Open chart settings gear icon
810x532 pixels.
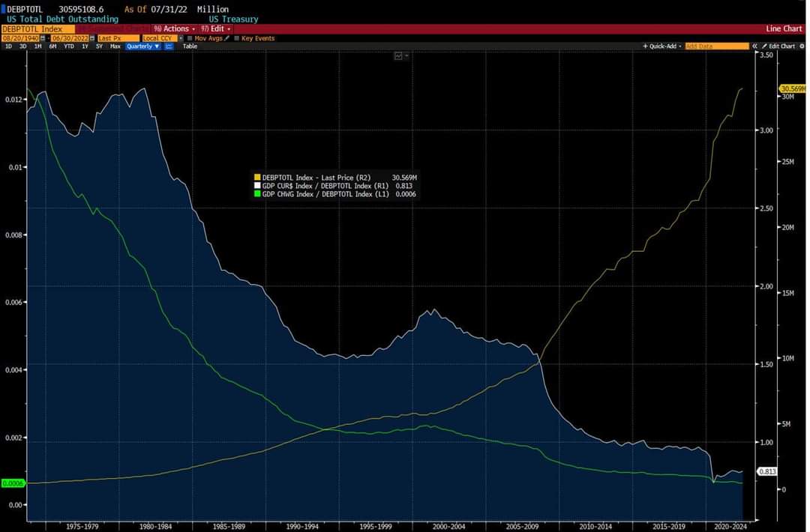pos(802,46)
